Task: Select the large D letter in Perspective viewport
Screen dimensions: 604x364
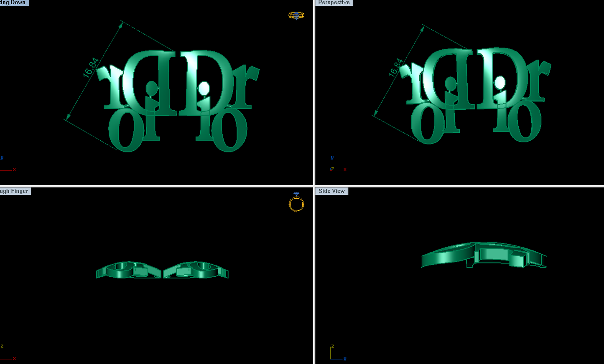Action: [502, 78]
